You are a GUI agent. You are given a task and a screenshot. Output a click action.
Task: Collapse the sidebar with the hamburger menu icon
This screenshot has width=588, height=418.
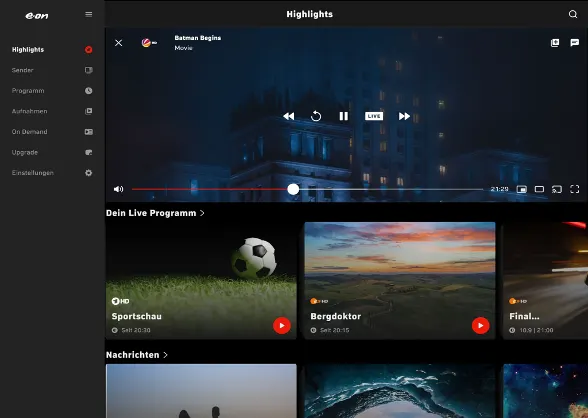[x=88, y=14]
